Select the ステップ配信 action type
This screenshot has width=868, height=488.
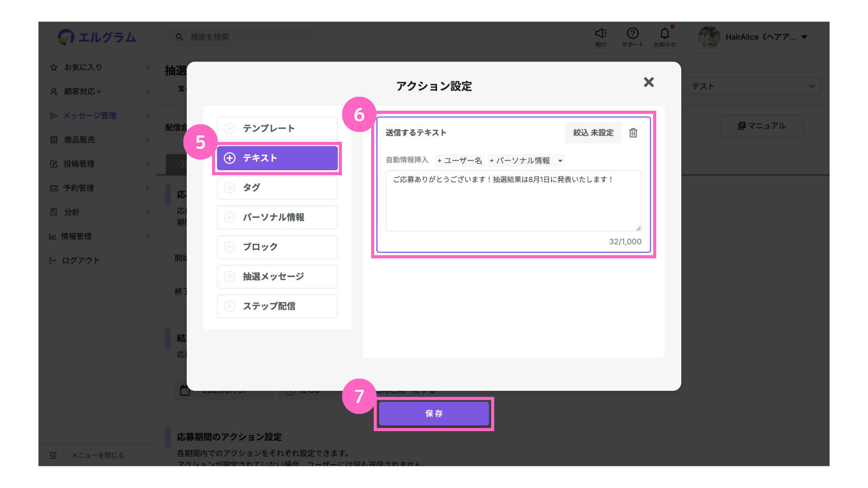[277, 306]
